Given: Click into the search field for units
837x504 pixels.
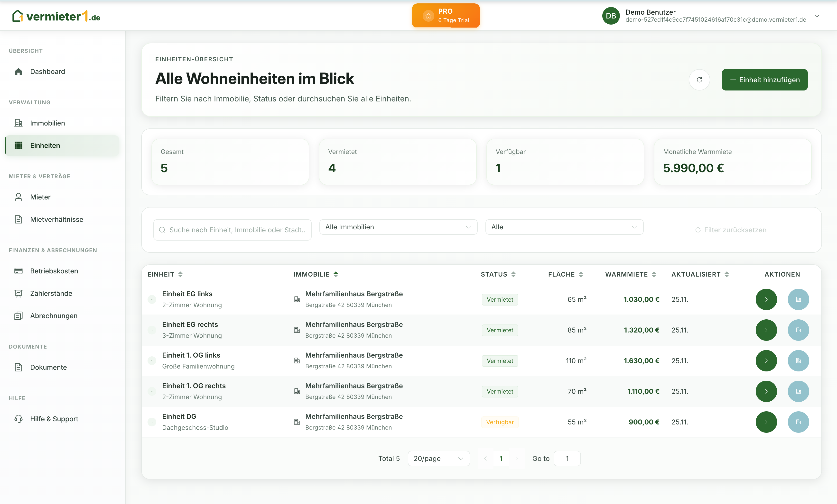Looking at the screenshot, I should tap(232, 230).
